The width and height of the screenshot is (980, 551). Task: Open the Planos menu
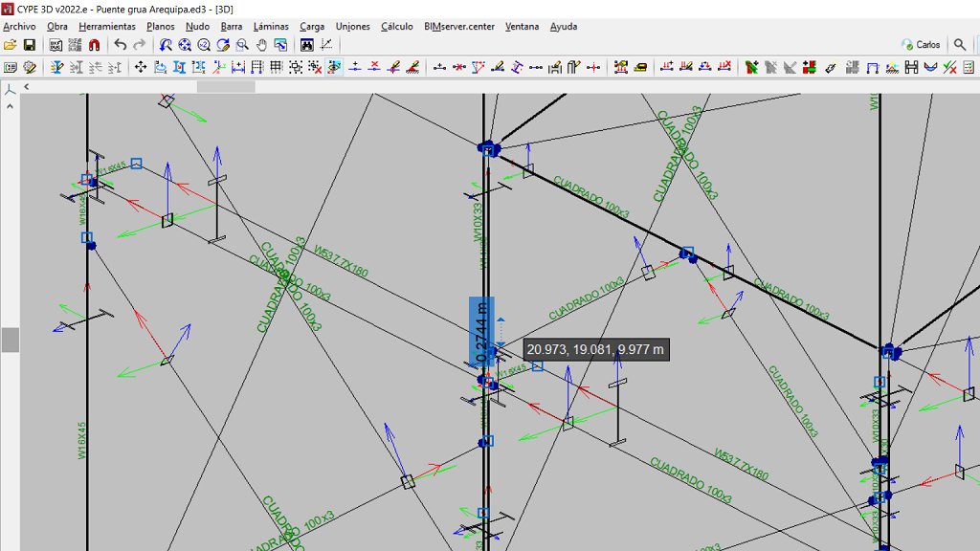(x=161, y=26)
